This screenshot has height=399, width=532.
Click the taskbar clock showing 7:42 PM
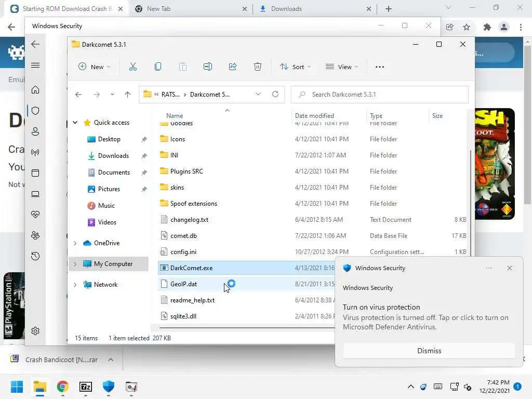click(495, 387)
